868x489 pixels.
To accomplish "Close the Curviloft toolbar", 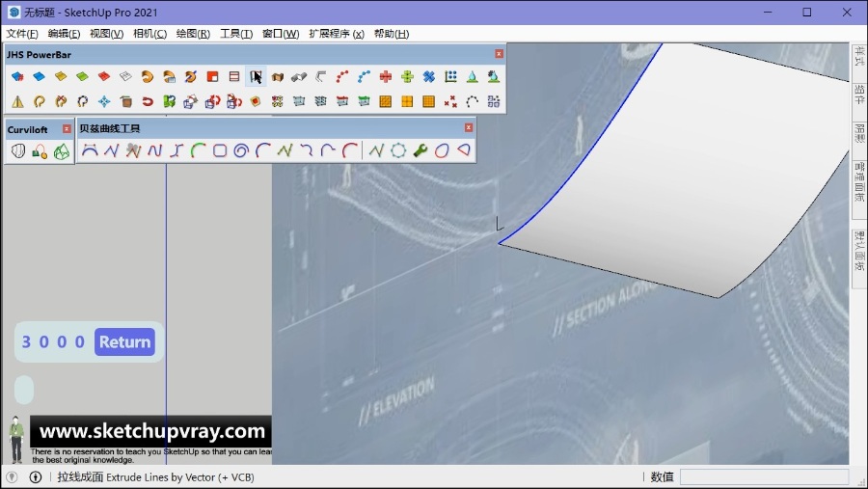I will (x=67, y=129).
